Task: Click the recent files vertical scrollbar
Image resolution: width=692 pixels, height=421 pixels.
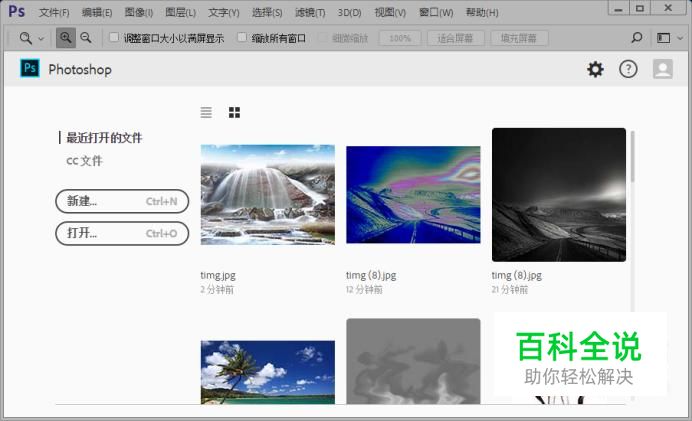Action: [x=632, y=157]
